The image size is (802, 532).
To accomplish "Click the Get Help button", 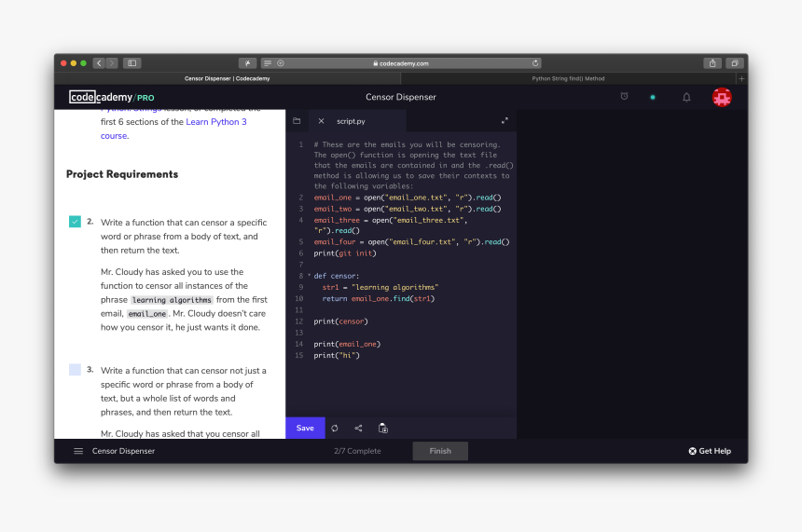I will tap(710, 451).
